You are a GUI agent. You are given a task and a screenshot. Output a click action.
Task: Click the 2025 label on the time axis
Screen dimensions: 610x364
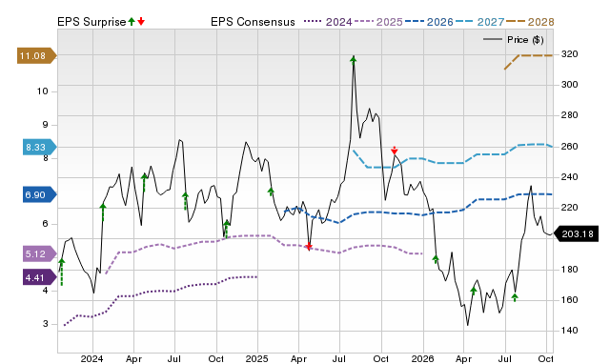[x=257, y=358]
